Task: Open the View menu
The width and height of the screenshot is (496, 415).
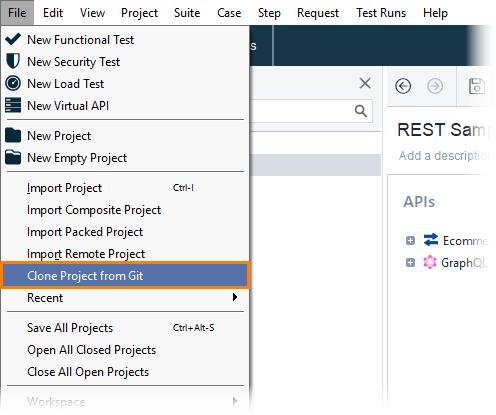Action: tap(92, 13)
